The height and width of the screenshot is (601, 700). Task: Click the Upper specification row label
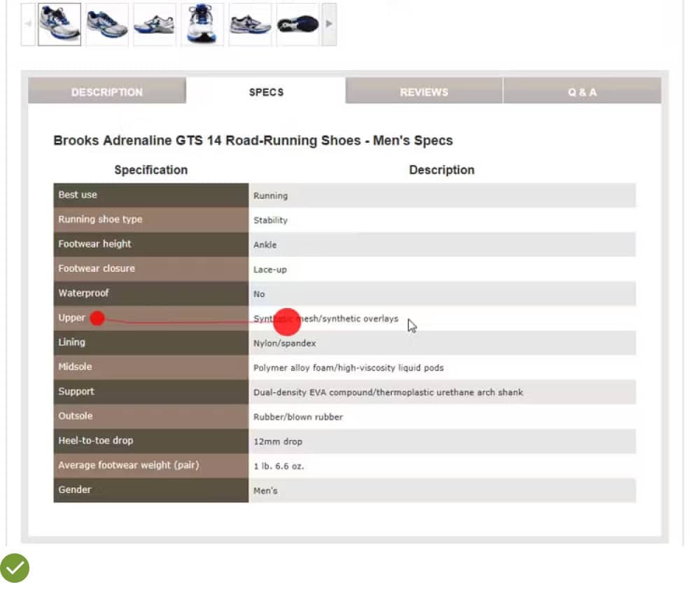72,318
